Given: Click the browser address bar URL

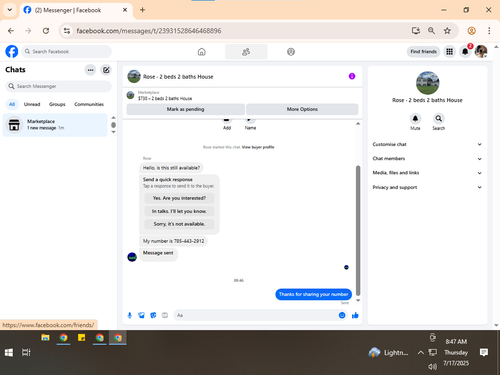Looking at the screenshot, I should click(149, 31).
